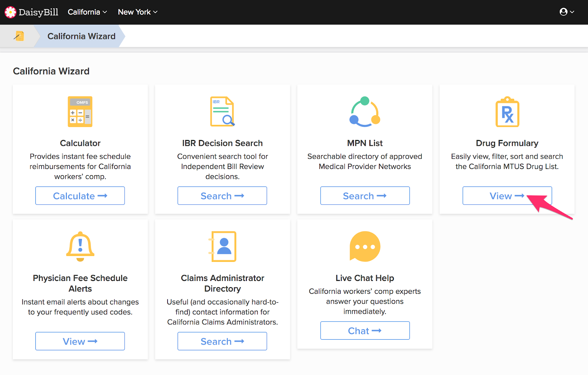The image size is (588, 375).
Task: Click description about California Claims Administrators contact information
Action: [x=222, y=312]
